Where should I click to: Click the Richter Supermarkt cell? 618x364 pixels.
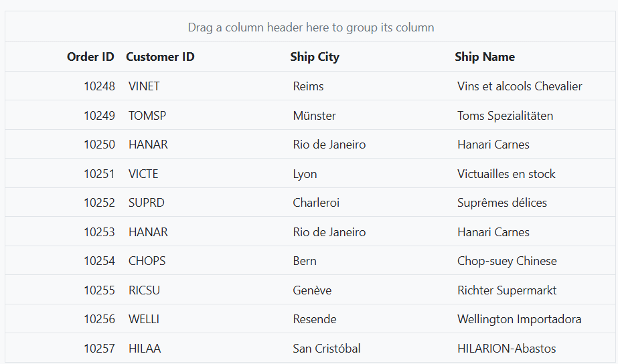coord(506,290)
